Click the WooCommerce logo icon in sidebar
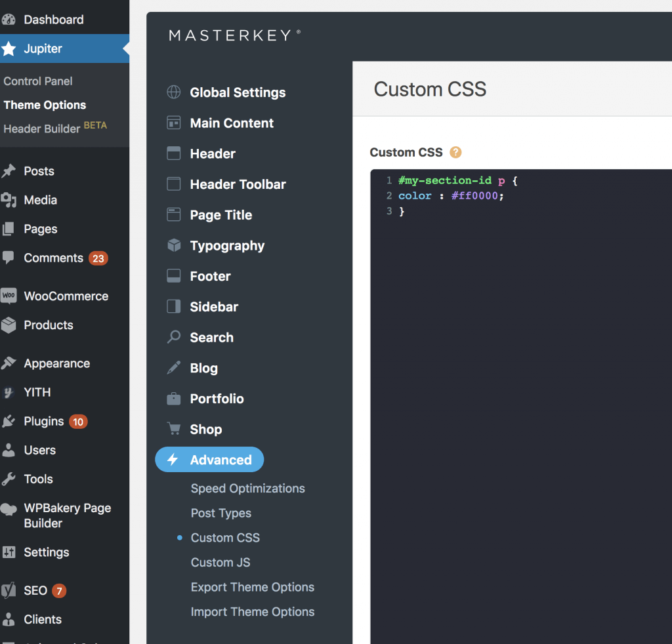The width and height of the screenshot is (672, 644). [9, 296]
